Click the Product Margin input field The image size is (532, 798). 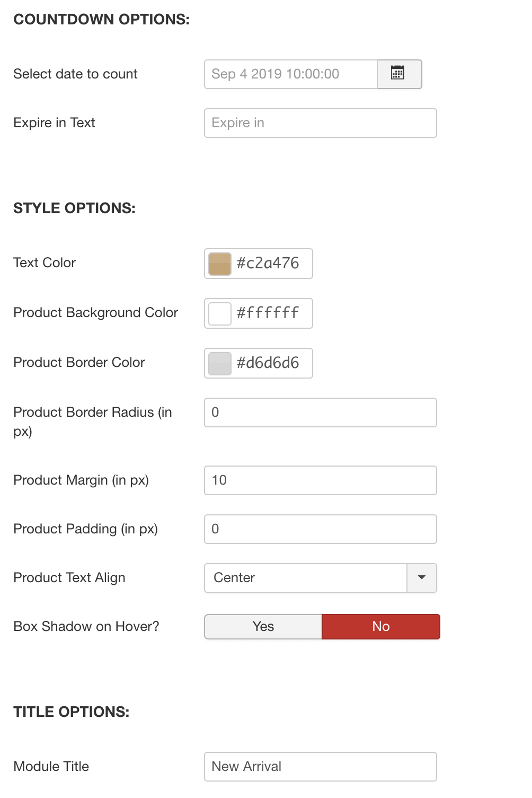pyautogui.click(x=321, y=480)
